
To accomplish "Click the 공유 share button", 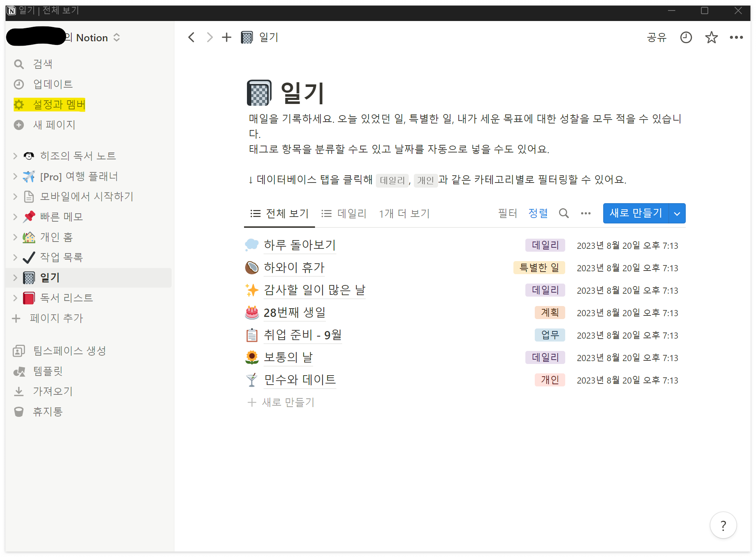I will click(x=656, y=37).
